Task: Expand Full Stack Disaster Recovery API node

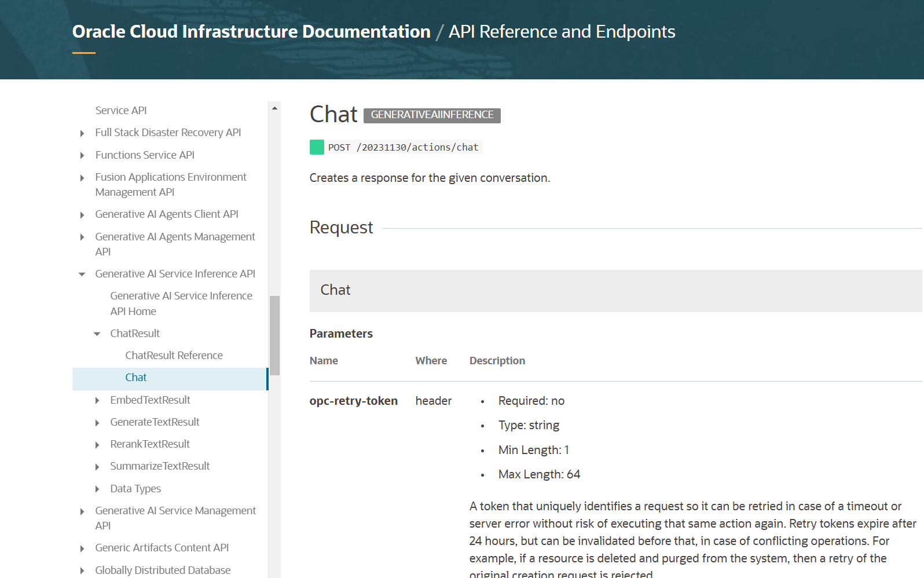Action: (x=82, y=133)
